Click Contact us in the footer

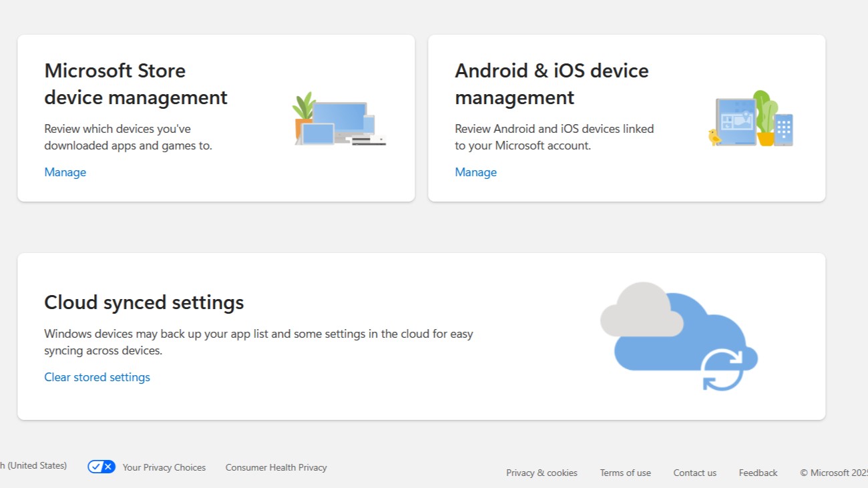click(694, 473)
